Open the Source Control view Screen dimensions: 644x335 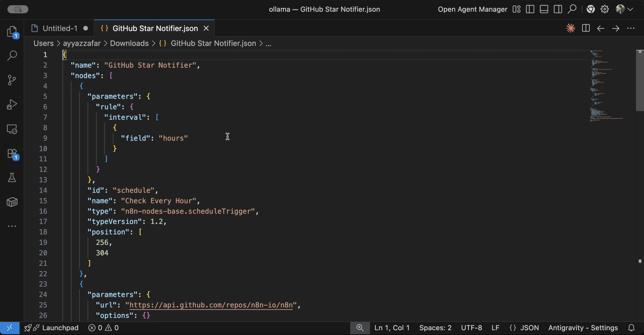click(12, 80)
